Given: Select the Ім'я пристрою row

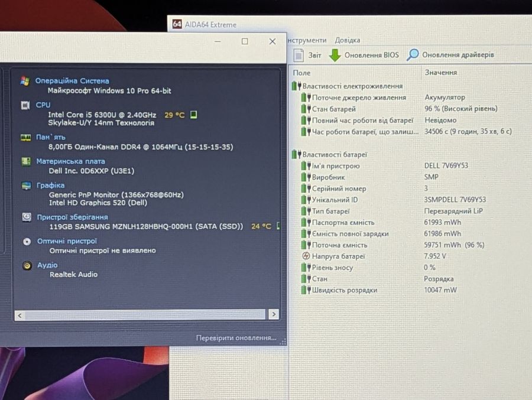Looking at the screenshot, I should point(411,165).
